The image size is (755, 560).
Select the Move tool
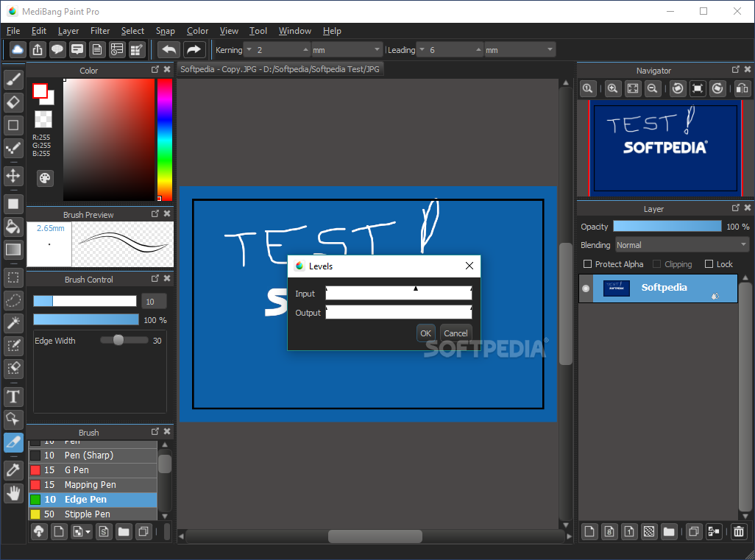(x=13, y=176)
